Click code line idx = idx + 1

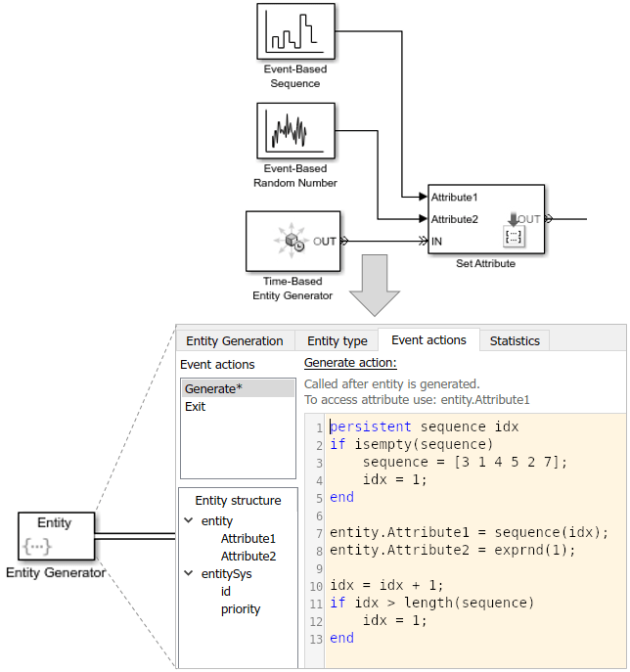tap(386, 585)
